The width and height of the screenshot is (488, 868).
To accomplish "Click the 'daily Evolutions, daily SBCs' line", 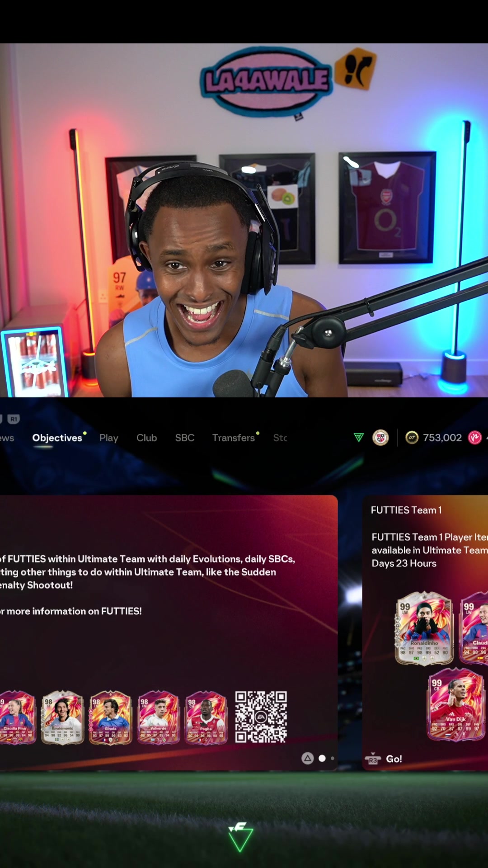I will [x=147, y=559].
